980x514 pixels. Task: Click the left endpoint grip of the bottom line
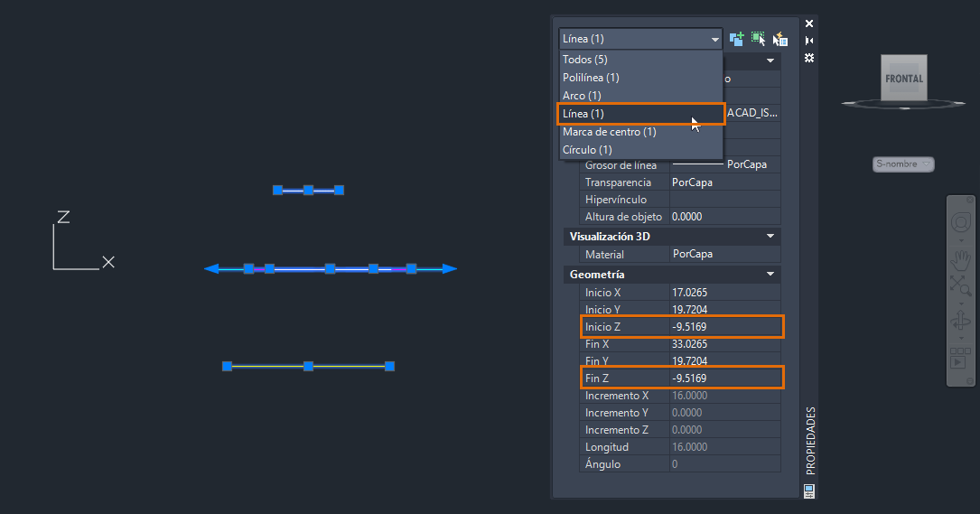click(x=227, y=367)
